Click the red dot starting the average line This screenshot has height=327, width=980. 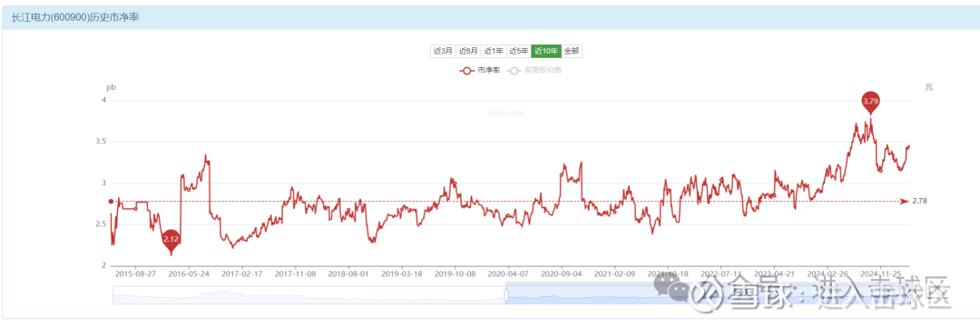pos(112,202)
